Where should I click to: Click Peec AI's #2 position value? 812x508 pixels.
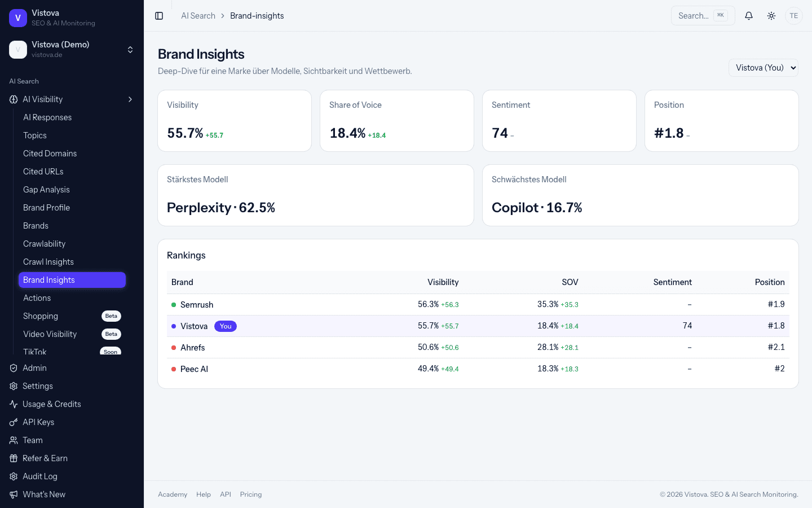point(780,369)
